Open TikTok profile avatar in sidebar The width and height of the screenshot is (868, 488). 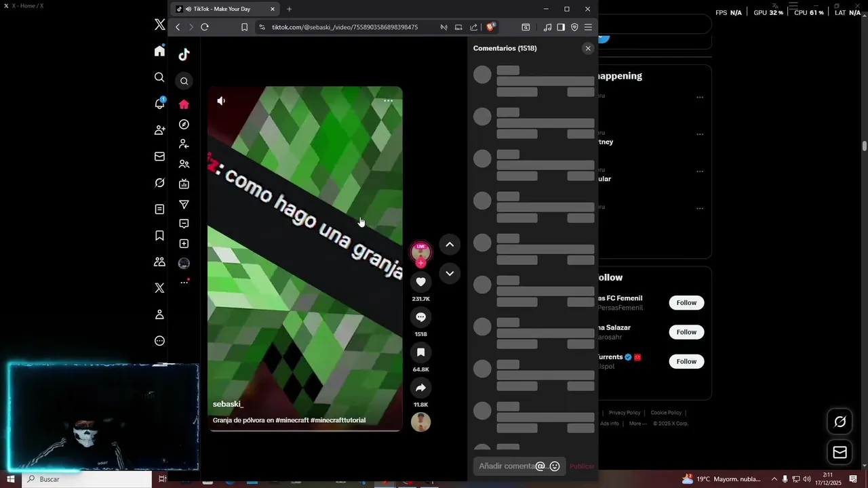(x=184, y=263)
